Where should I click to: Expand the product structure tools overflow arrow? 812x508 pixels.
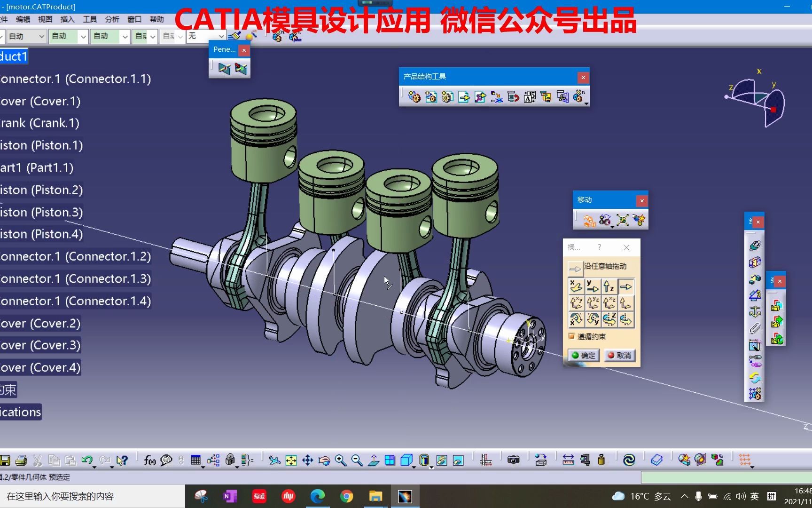point(586,103)
